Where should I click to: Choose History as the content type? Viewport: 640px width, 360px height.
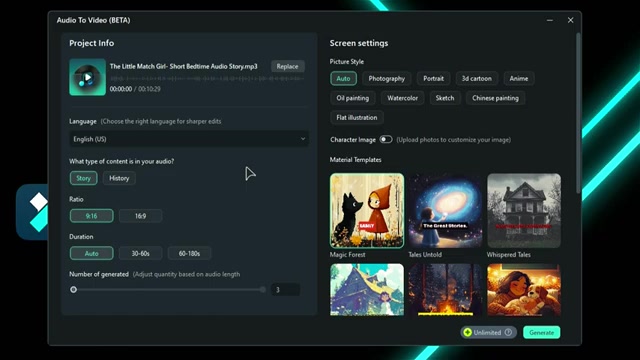[x=119, y=178]
